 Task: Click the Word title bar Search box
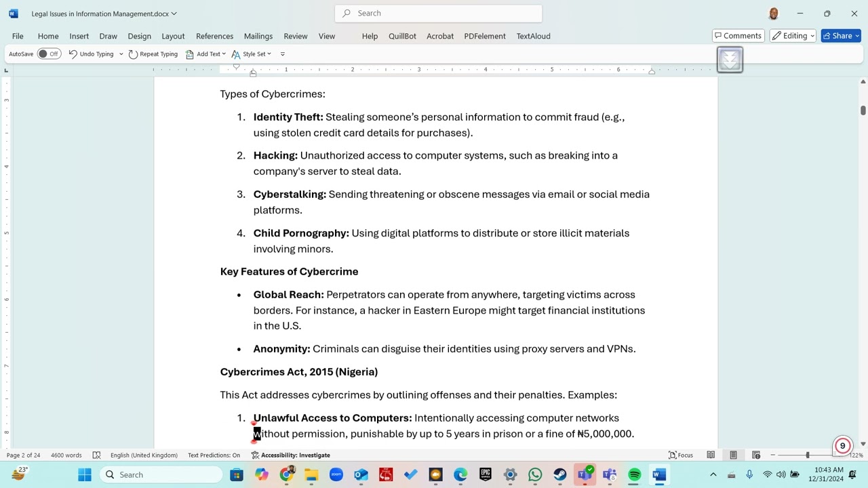pos(438,13)
